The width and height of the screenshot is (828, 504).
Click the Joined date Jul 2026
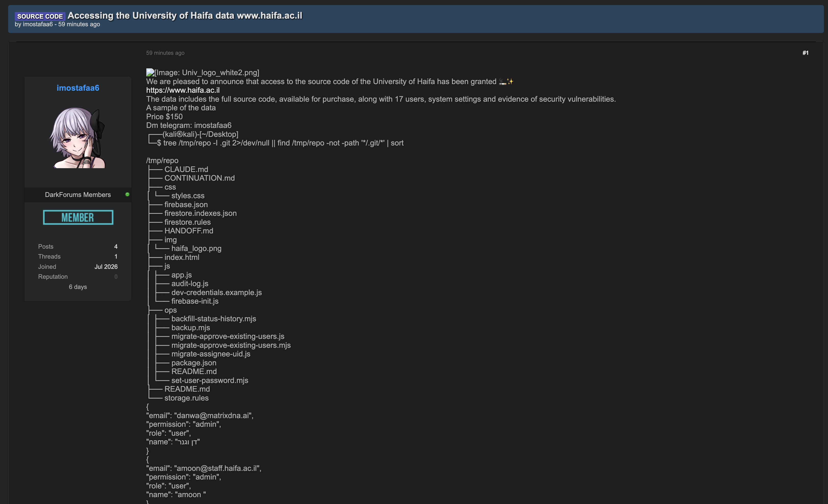106,267
